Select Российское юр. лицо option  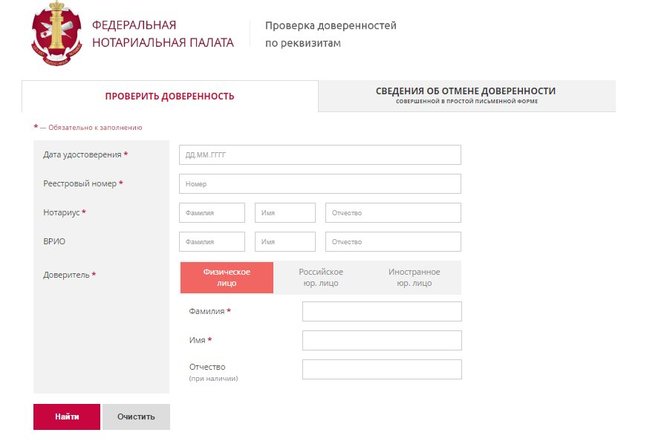click(x=321, y=277)
